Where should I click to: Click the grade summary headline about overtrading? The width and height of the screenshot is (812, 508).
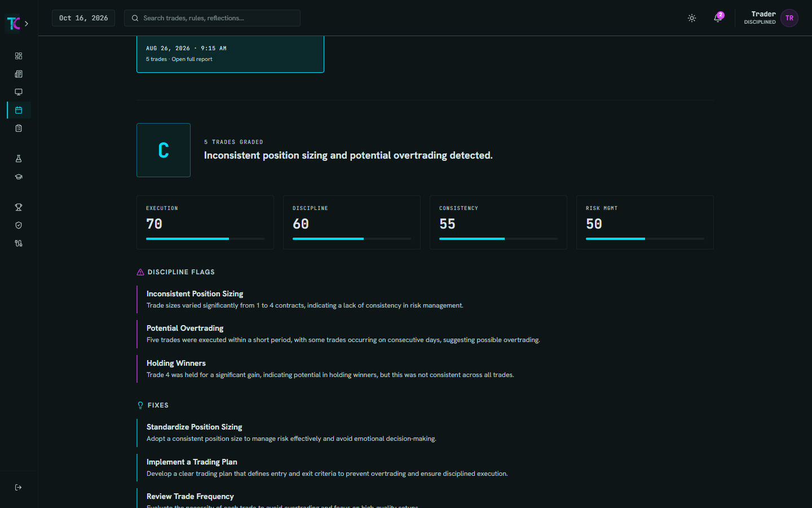coord(348,155)
